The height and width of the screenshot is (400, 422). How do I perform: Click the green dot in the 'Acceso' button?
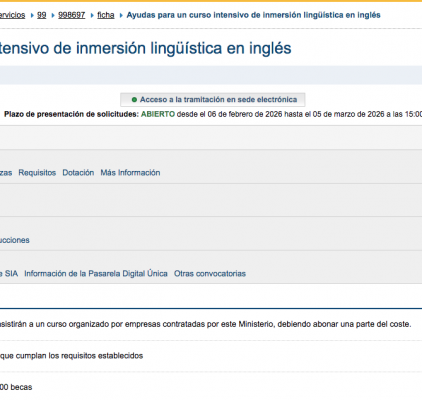pos(134,100)
